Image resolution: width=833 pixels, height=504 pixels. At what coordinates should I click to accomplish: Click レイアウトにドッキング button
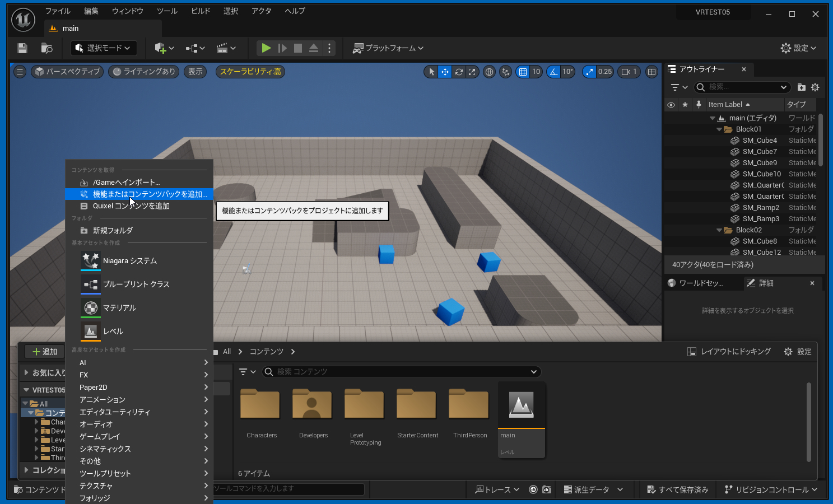click(x=729, y=352)
